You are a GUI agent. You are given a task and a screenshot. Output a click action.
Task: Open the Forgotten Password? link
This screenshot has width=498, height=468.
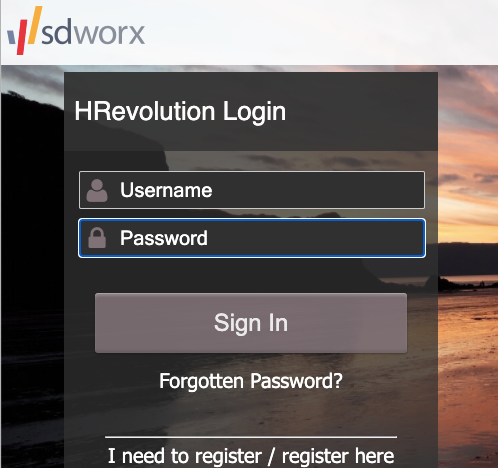251,381
